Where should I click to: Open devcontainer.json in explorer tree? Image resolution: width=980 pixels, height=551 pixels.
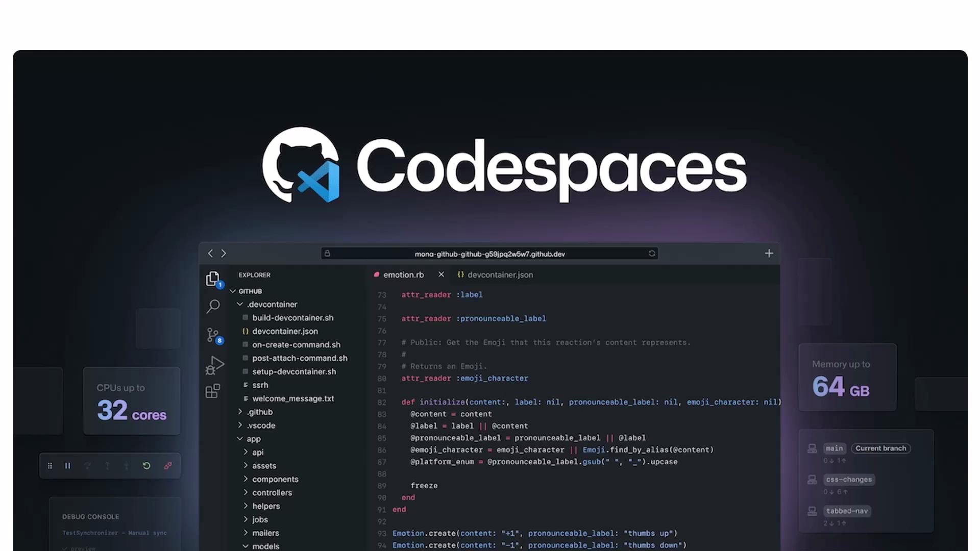pyautogui.click(x=285, y=331)
